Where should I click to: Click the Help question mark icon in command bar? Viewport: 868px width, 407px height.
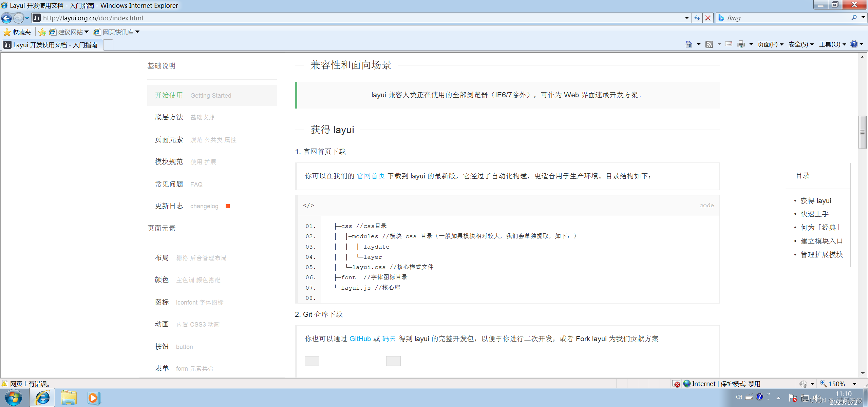(x=854, y=44)
